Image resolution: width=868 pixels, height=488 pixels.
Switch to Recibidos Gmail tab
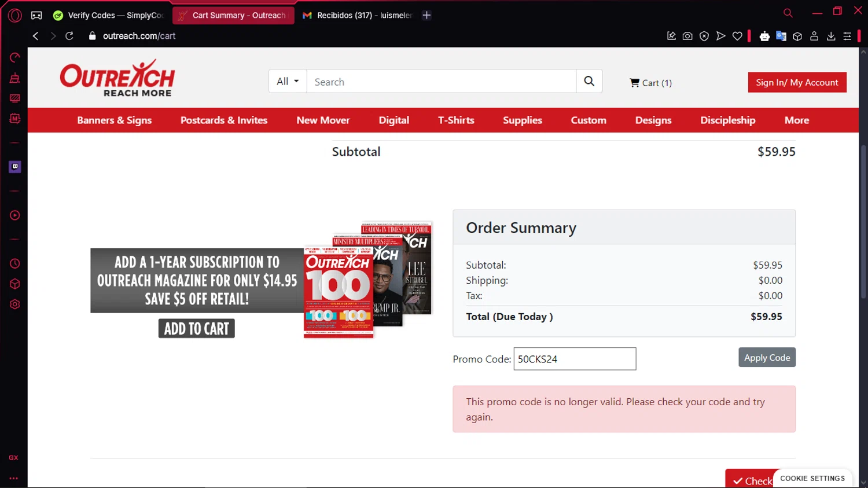[357, 16]
